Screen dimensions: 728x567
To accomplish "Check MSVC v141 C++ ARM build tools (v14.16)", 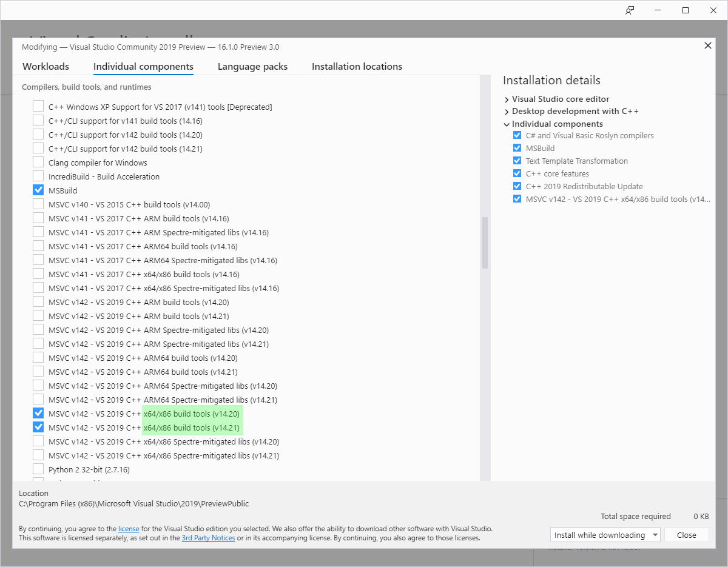I will pos(38,218).
